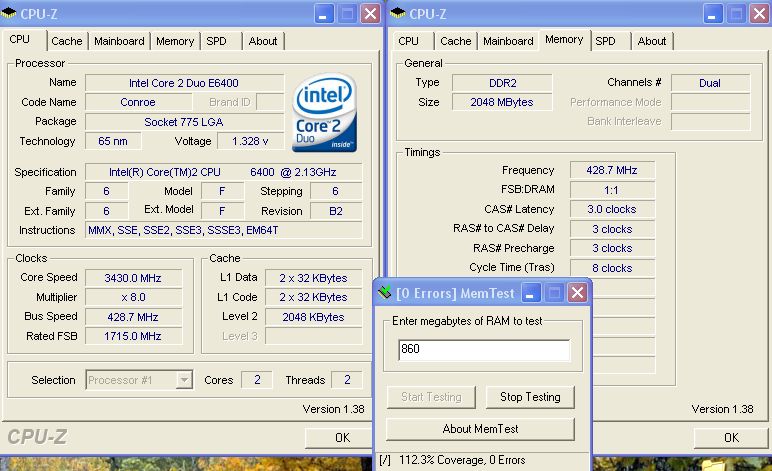772x471 pixels.
Task: Open the Processor #1 selection dropdown
Action: coord(184,380)
